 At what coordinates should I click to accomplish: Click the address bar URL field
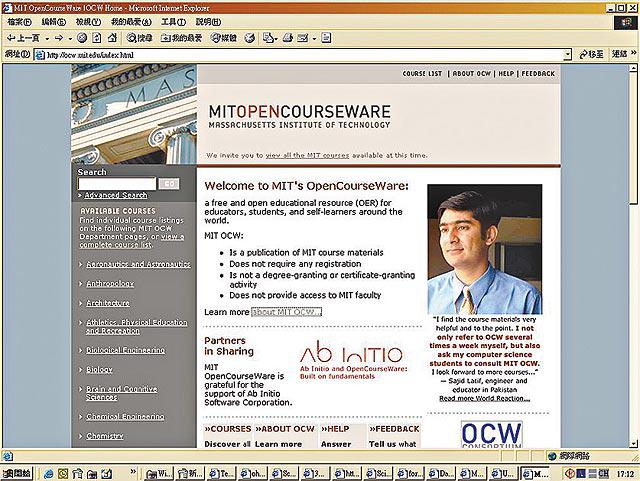click(x=304, y=55)
